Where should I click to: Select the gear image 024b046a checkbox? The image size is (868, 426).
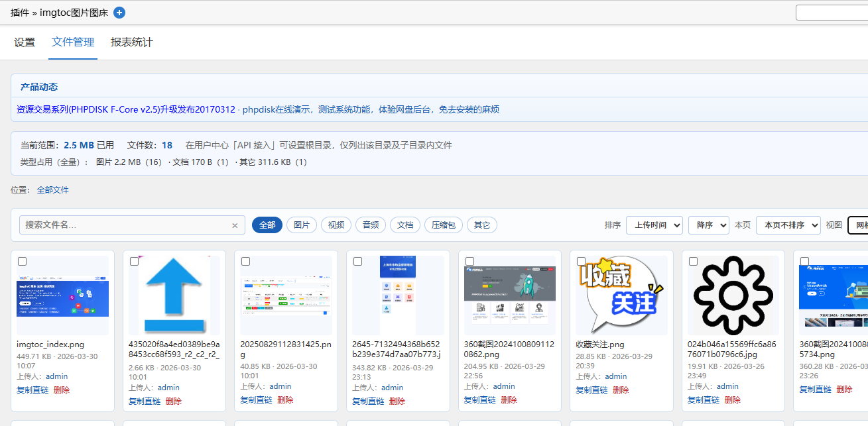coord(693,260)
